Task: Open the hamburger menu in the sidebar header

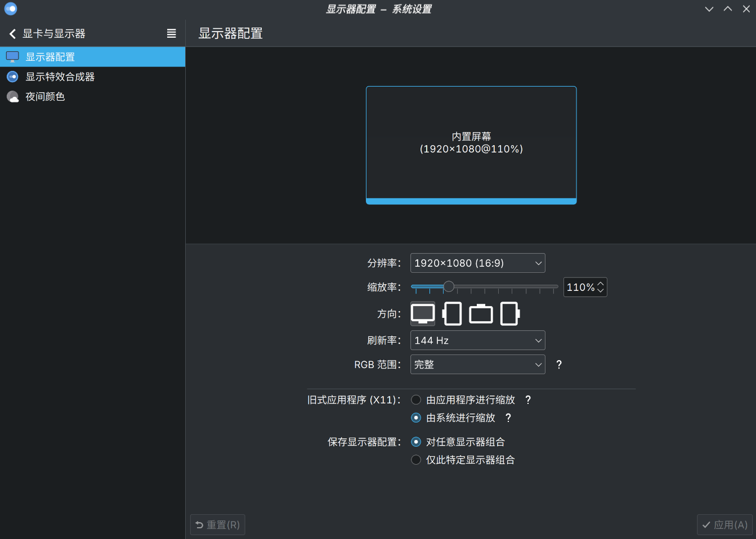Action: 172,34
